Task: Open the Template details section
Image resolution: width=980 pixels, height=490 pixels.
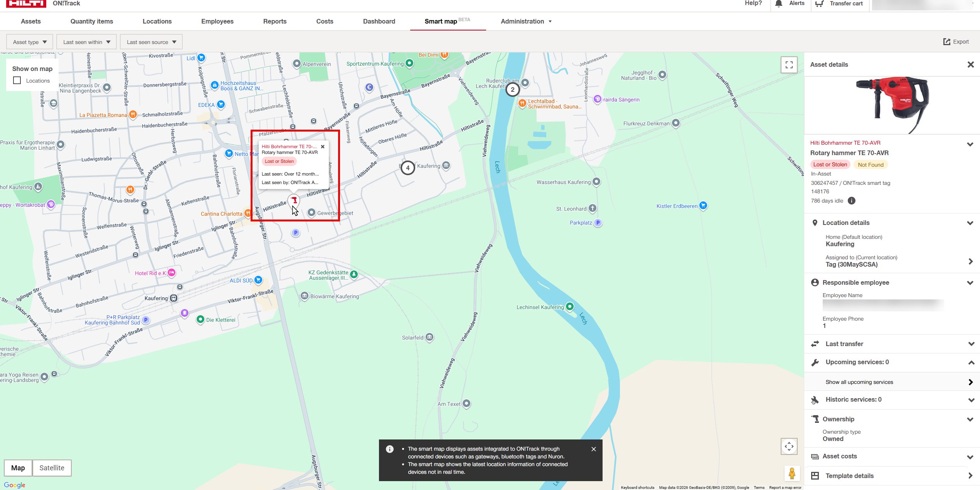Action: tap(892, 476)
